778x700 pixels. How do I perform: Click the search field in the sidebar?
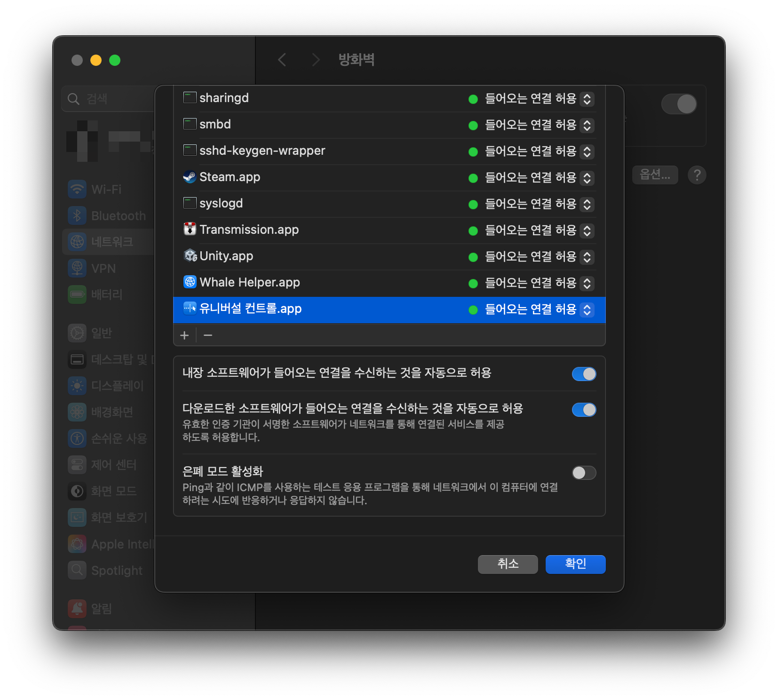coord(113,99)
